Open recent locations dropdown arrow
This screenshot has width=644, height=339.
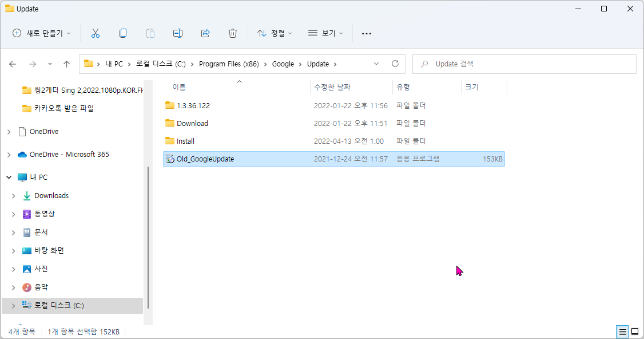(50, 64)
